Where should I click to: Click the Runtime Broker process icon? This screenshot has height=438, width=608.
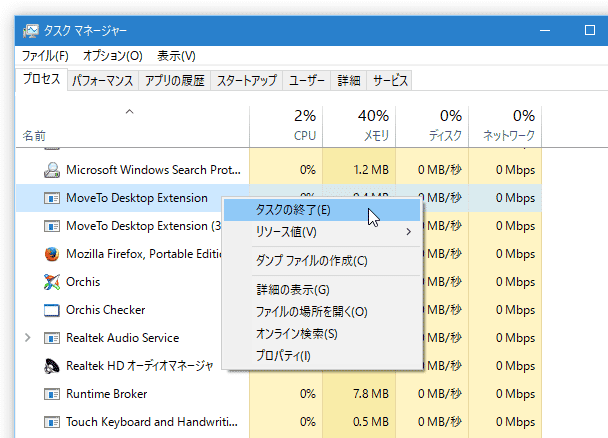tap(52, 394)
